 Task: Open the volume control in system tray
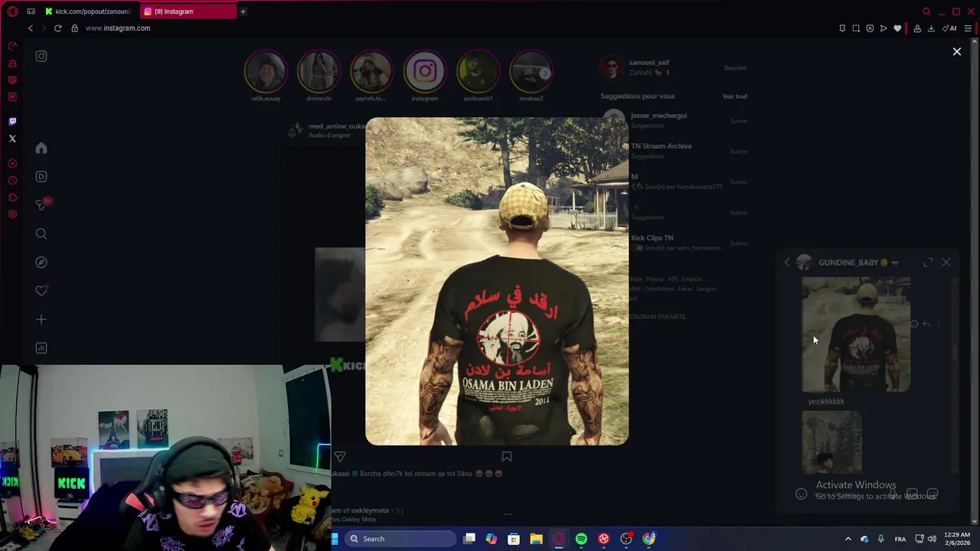coord(933,539)
